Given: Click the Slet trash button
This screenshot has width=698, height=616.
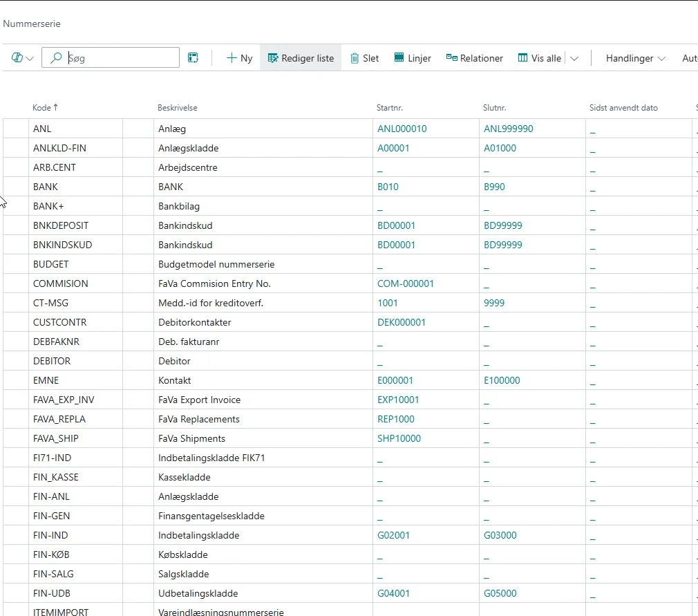Looking at the screenshot, I should pos(364,58).
